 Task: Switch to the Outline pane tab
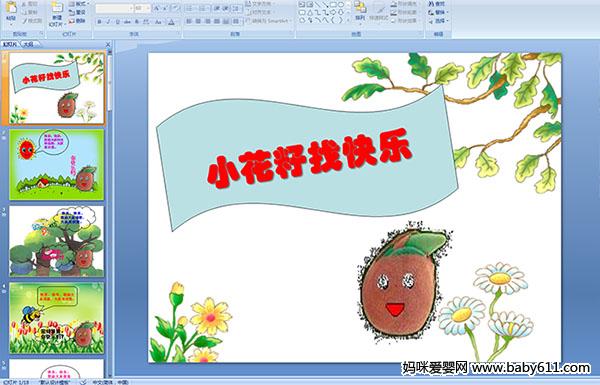pos(28,44)
